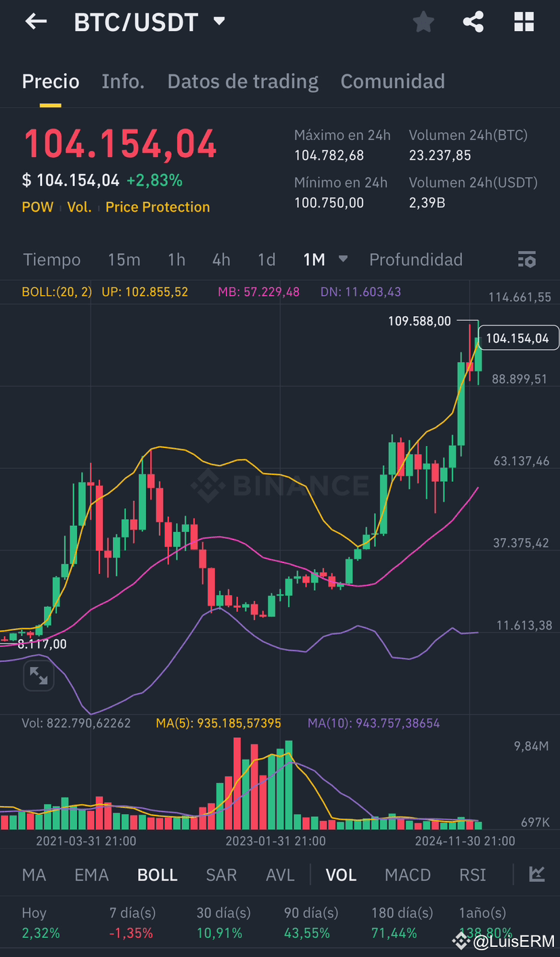
Task: Open the Comunidad tab
Action: pyautogui.click(x=392, y=81)
